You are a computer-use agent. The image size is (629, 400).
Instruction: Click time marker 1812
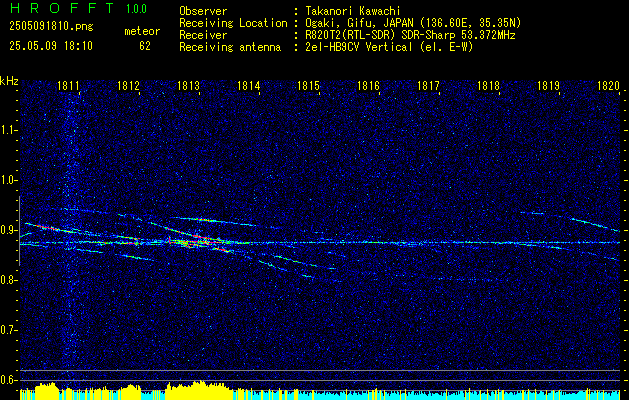click(128, 86)
